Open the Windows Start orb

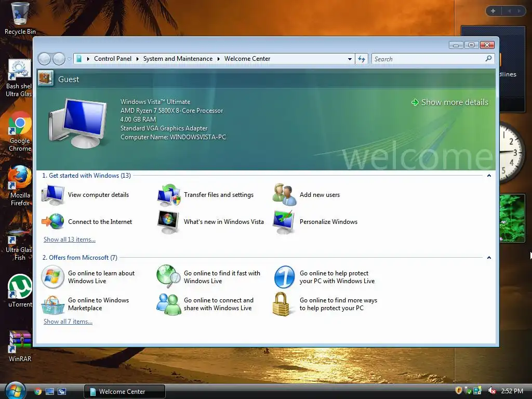click(15, 391)
